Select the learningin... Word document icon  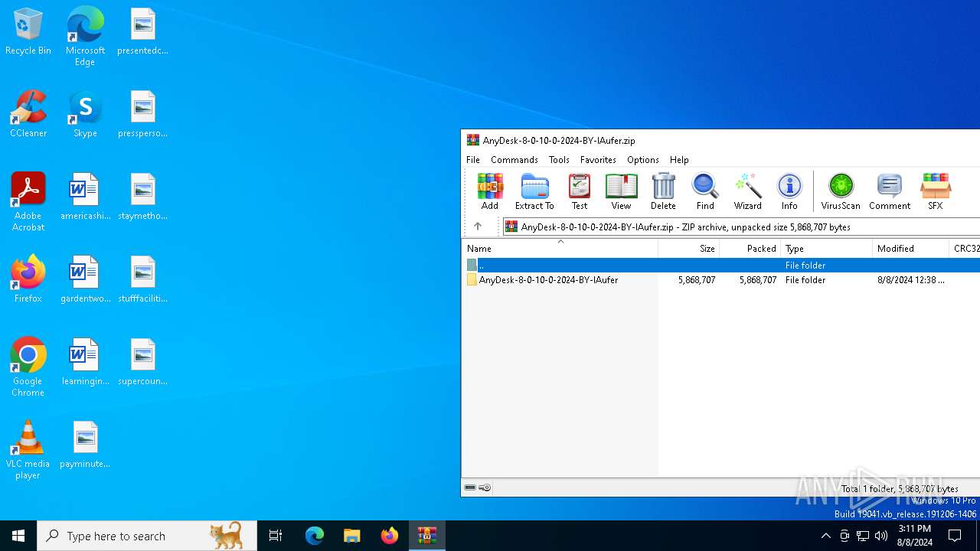click(85, 362)
